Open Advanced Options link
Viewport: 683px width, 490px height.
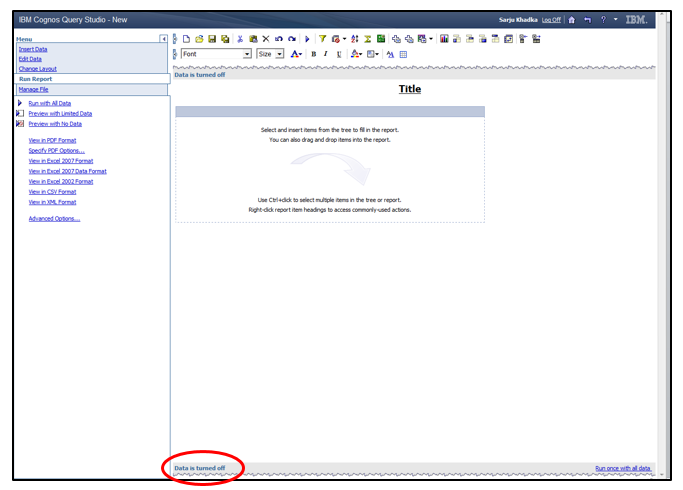[x=54, y=219]
